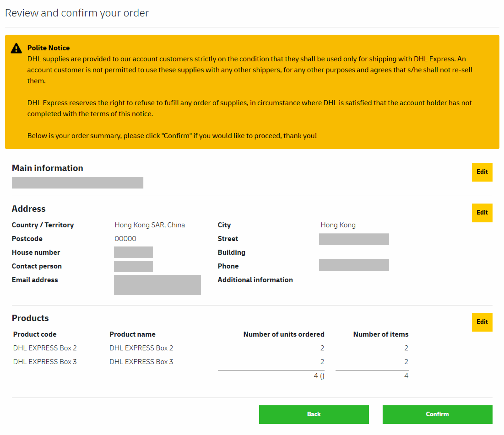Viewport: 504px width, 435px height.
Task: Edit the Main information section
Action: coord(482,172)
